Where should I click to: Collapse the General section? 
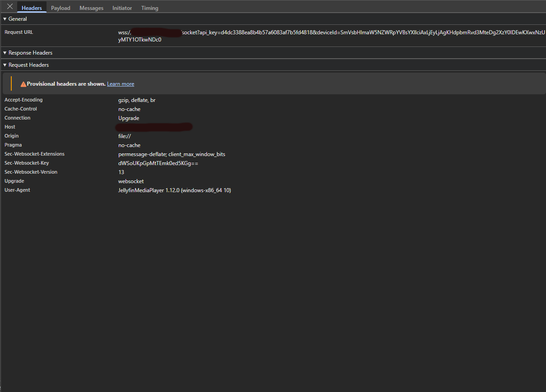coord(15,19)
